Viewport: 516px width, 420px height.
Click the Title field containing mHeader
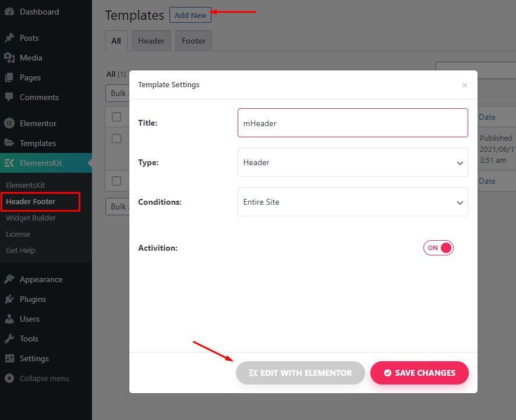pos(352,123)
